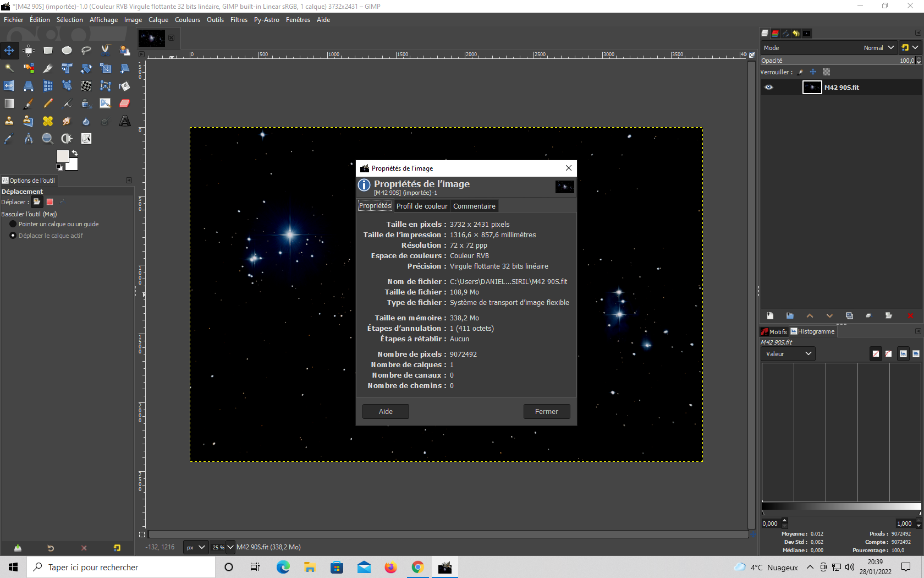
Task: Click the Aide button in dialog
Action: [386, 412]
